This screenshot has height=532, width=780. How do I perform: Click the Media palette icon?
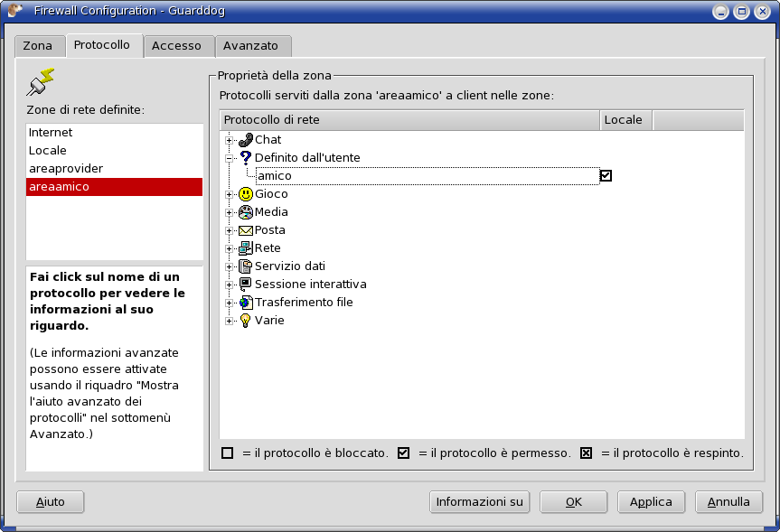[x=245, y=212]
